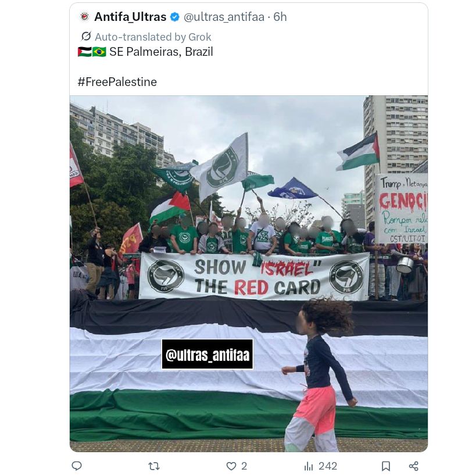Click the 242 views count
This screenshot has height=476, width=465.
pos(328,466)
